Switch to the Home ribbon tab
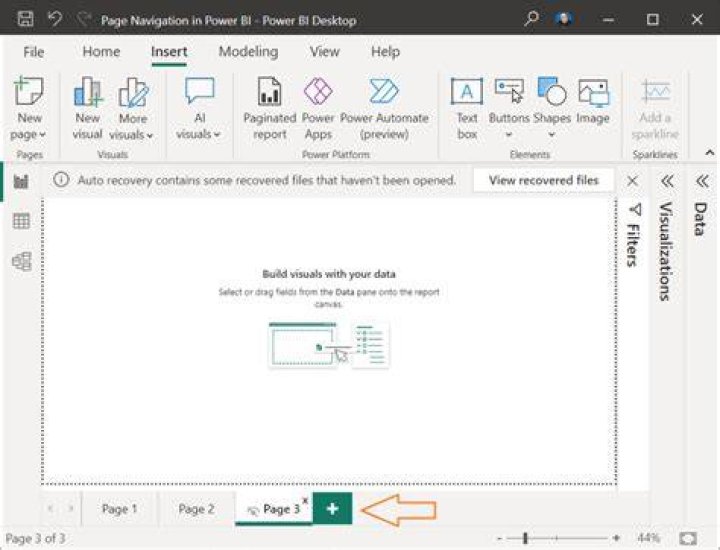Screen dimensions: 720x550 point(101,51)
